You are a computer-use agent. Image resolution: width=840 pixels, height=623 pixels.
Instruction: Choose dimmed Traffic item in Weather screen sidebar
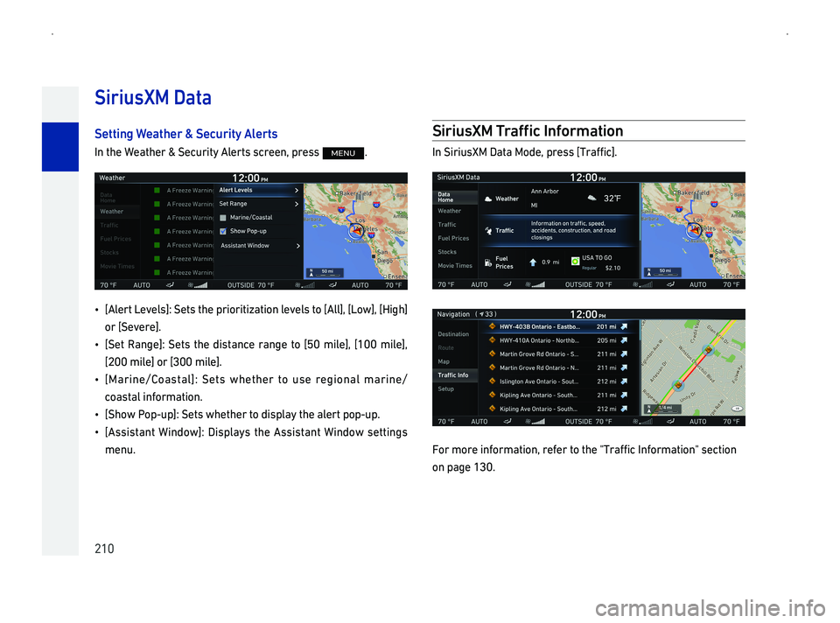[x=109, y=226]
